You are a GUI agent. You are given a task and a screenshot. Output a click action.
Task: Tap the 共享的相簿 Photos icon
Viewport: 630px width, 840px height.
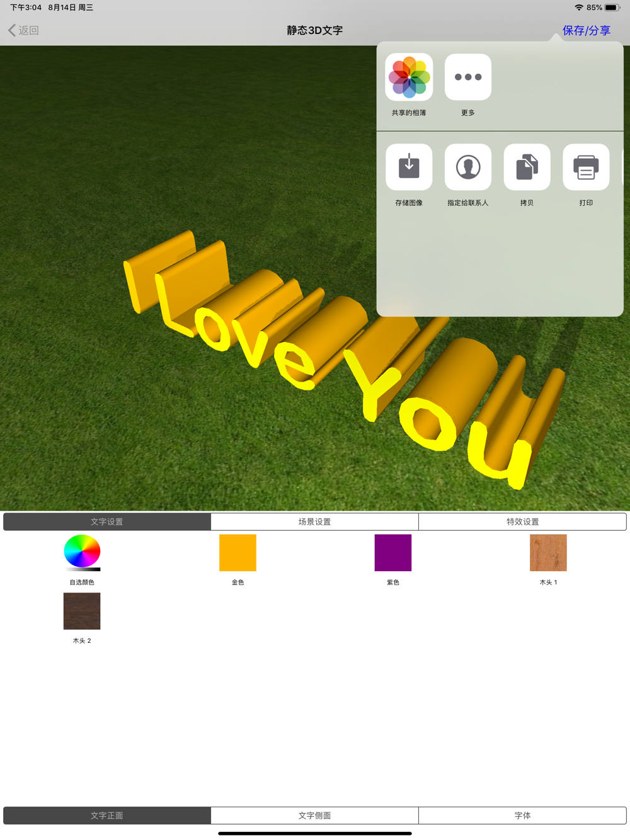click(x=409, y=77)
